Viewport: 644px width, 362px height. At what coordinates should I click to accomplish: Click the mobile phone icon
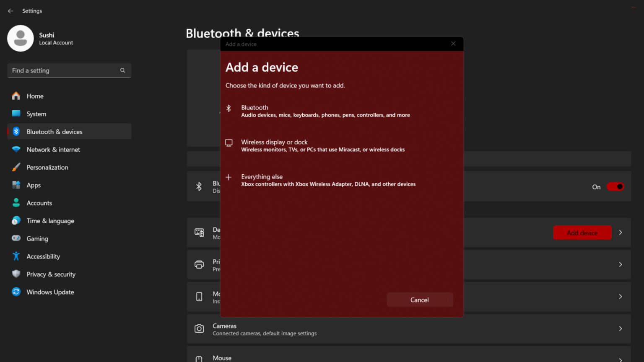[x=199, y=297]
